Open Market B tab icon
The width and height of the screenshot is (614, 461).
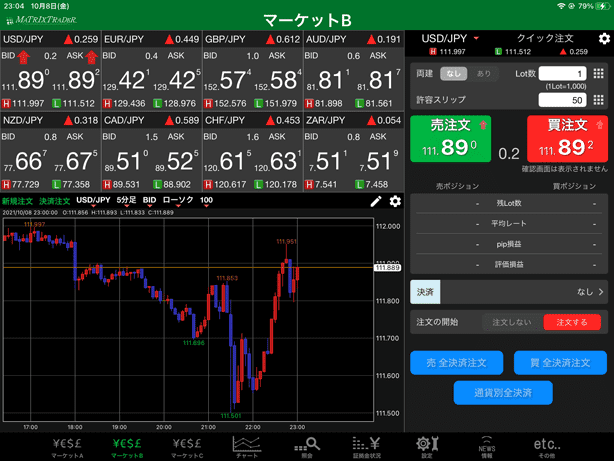click(127, 448)
